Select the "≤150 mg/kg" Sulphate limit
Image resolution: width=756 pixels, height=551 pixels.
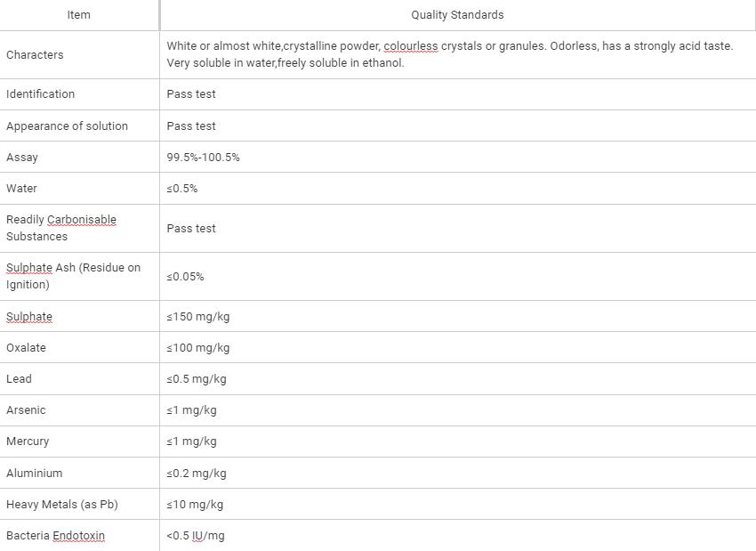pyautogui.click(x=197, y=317)
